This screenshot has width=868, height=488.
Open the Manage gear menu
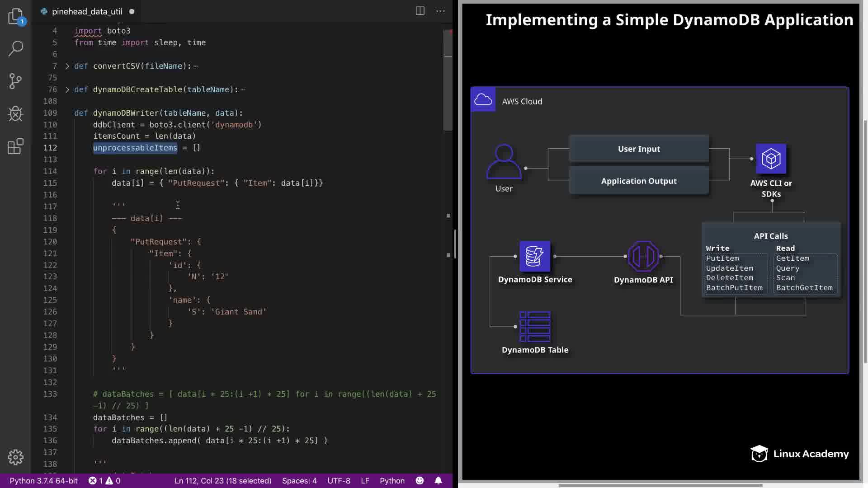[15, 457]
